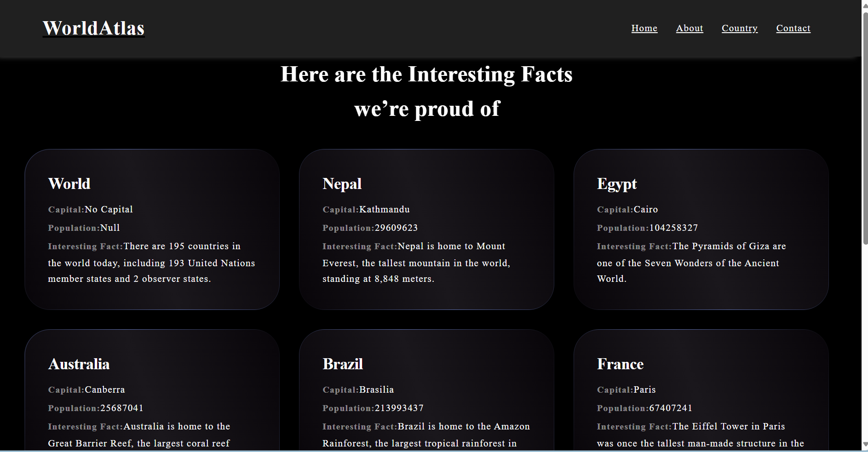This screenshot has height=452, width=868.
Task: Click 'Rainforest, the largest tropical rainforest' line
Action: 419,443
